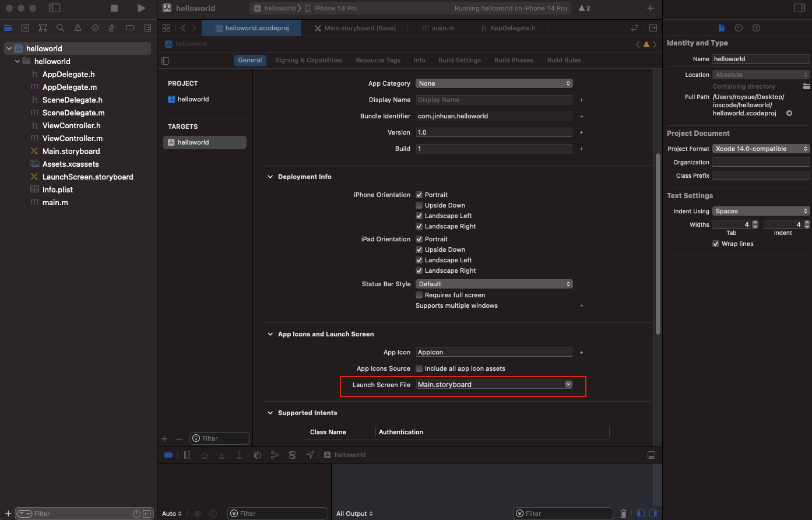Open the Breakpoint navigator icon
This screenshot has width=812, height=520.
130,28
